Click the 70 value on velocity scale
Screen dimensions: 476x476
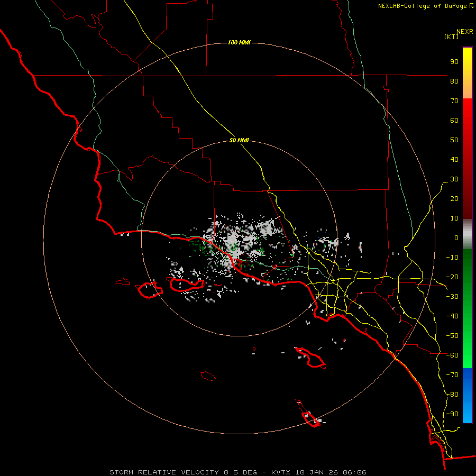454,101
